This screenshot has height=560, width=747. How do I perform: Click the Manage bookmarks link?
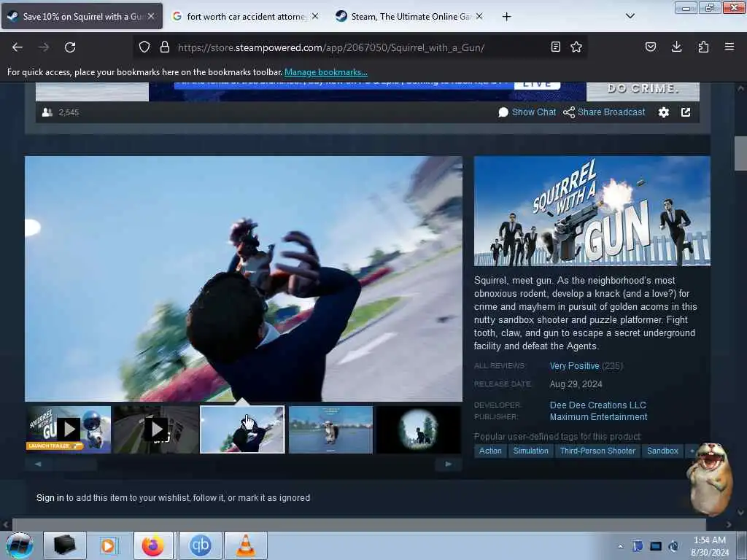pos(326,72)
